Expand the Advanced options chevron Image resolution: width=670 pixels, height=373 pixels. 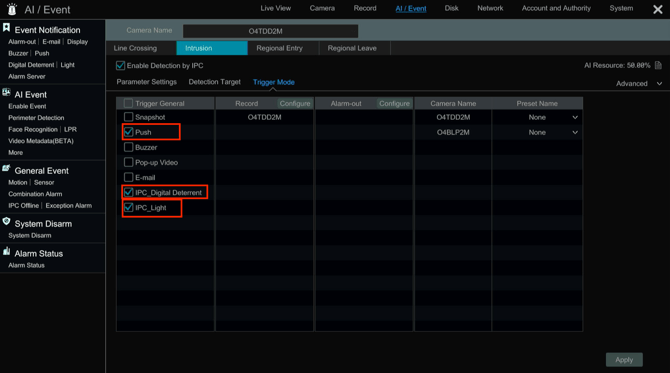click(x=659, y=84)
